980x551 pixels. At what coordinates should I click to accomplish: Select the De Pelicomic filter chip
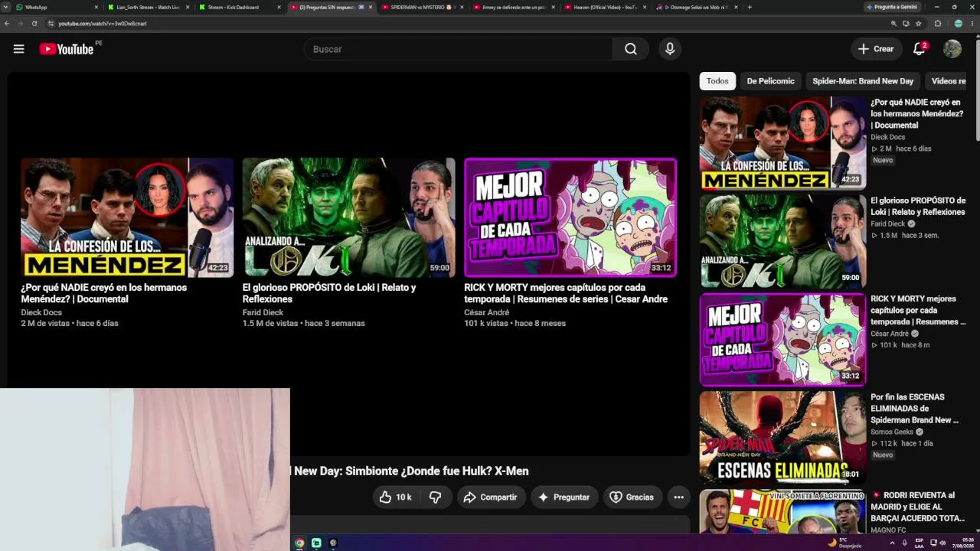pos(770,81)
